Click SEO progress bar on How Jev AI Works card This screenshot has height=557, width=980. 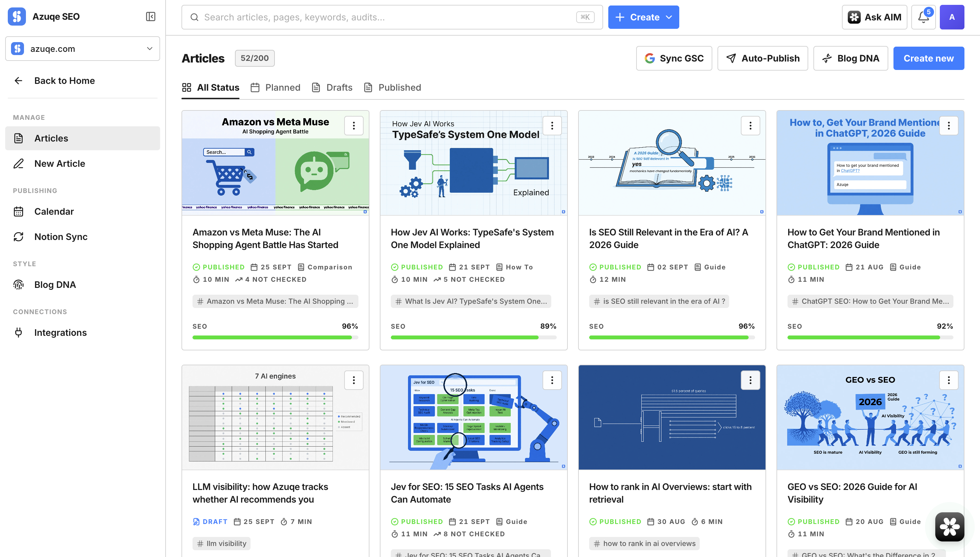(x=473, y=337)
